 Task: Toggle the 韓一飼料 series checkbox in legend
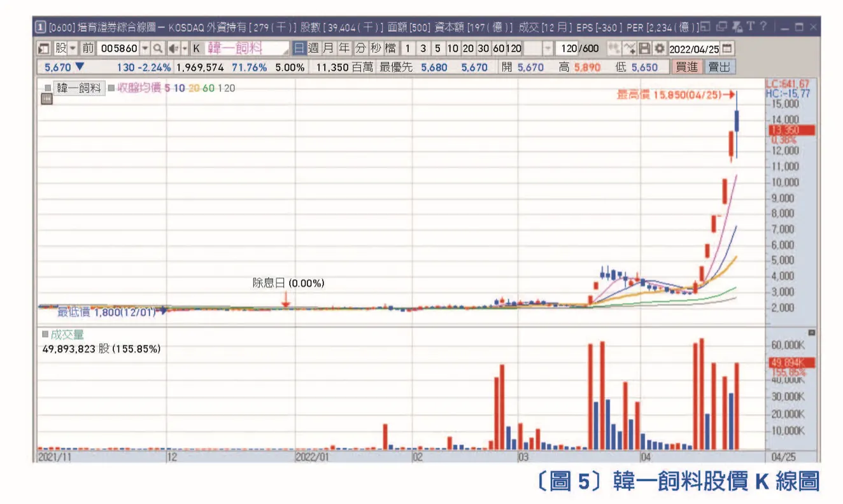[x=48, y=88]
